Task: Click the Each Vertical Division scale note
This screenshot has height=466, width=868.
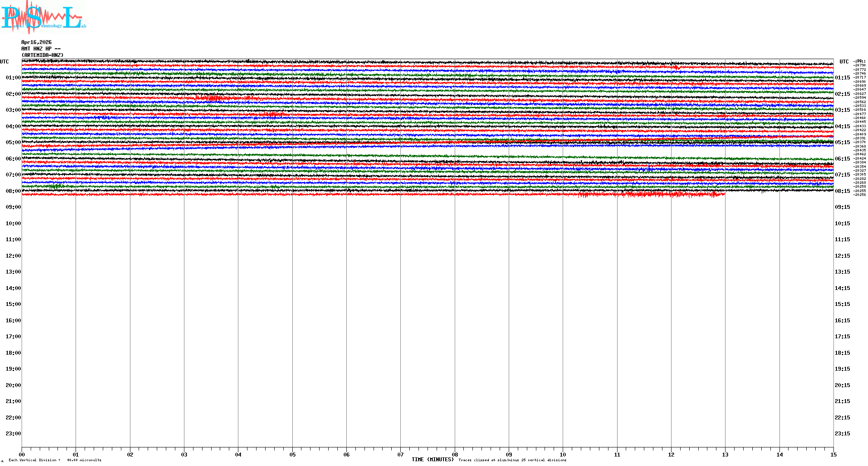Action: coord(55,460)
